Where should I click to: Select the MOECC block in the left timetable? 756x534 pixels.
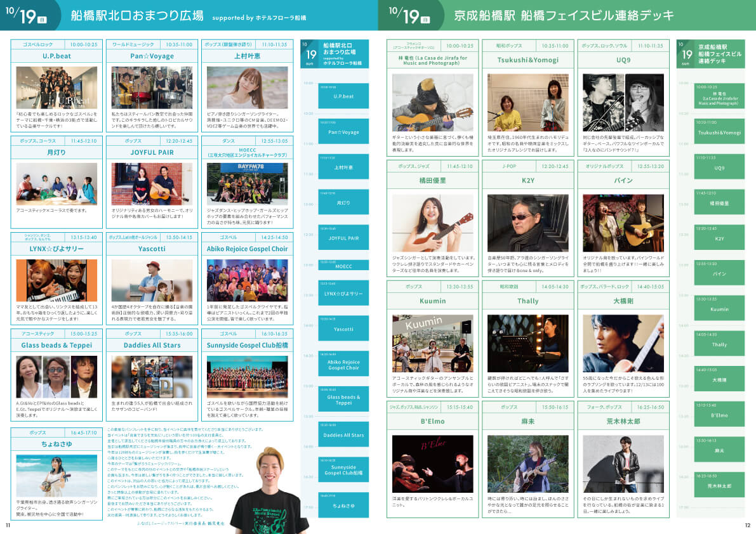343,266
